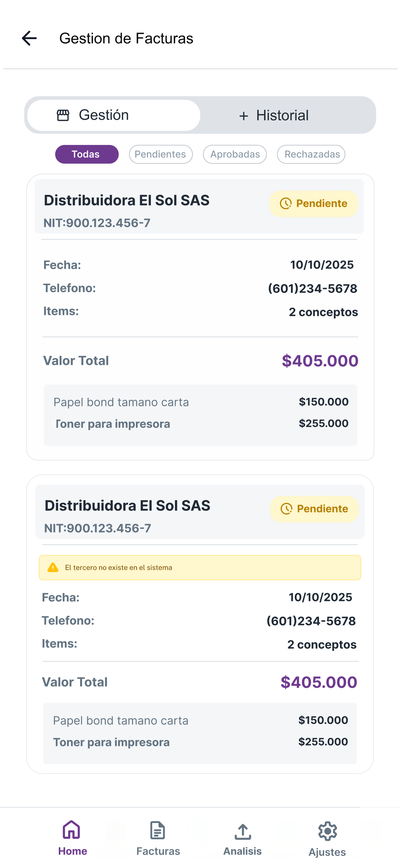Viewport: 401px width, 868px height.
Task: Open Home via house icon
Action: coord(72,829)
